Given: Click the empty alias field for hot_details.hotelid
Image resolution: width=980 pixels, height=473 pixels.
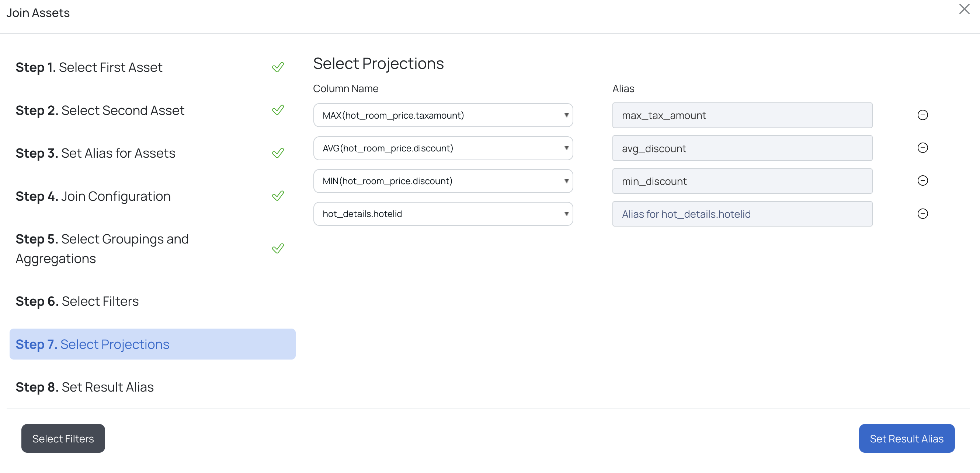Looking at the screenshot, I should pos(742,214).
